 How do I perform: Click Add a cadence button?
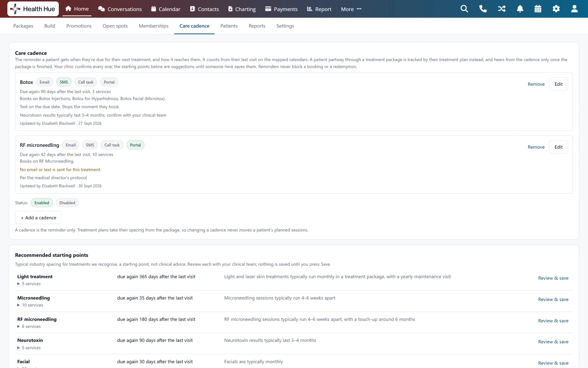pos(38,217)
